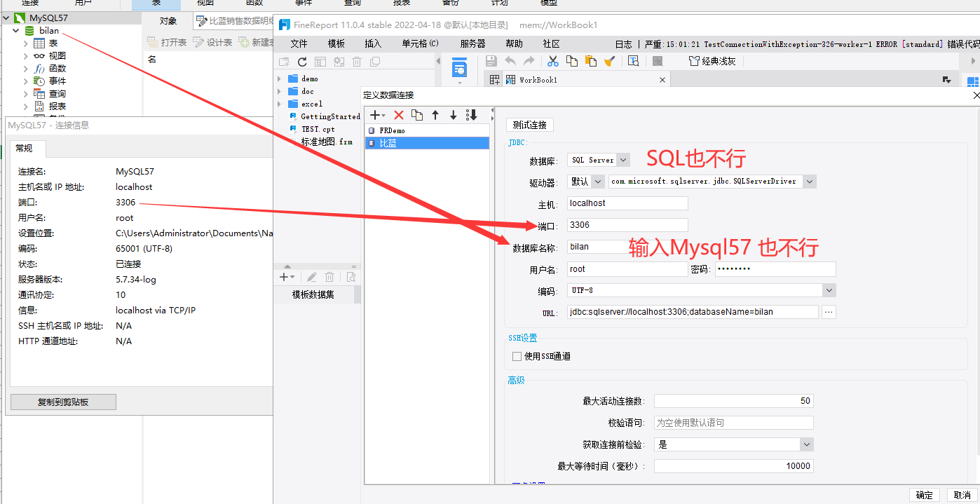This screenshot has height=504, width=980.
Task: Click the undo arrow icon
Action: tap(510, 61)
